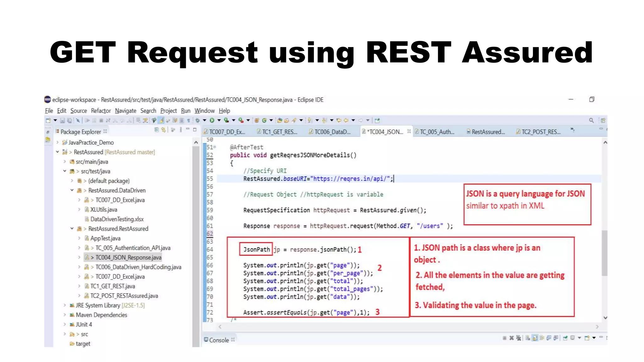Switch to TC2_POST_RES... editor tab

538,132
